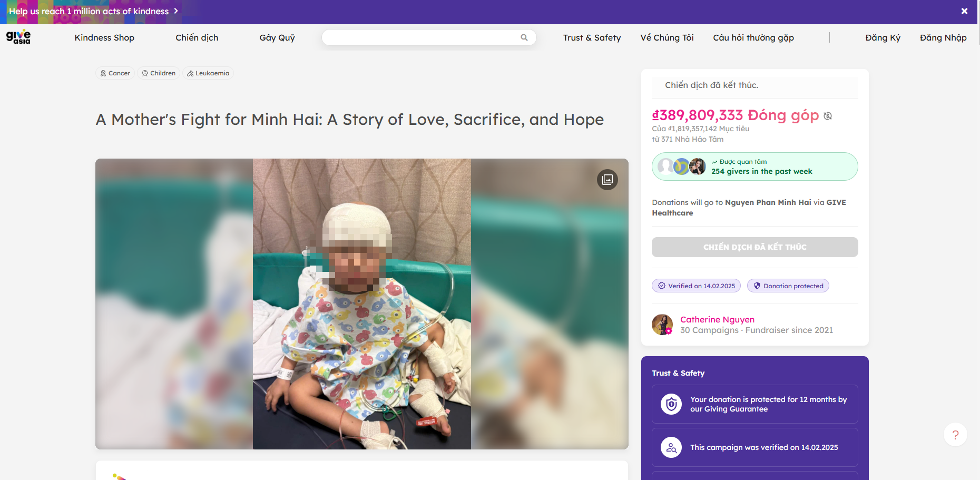Open the campaign main photo
The image size is (980, 480).
[361, 303]
